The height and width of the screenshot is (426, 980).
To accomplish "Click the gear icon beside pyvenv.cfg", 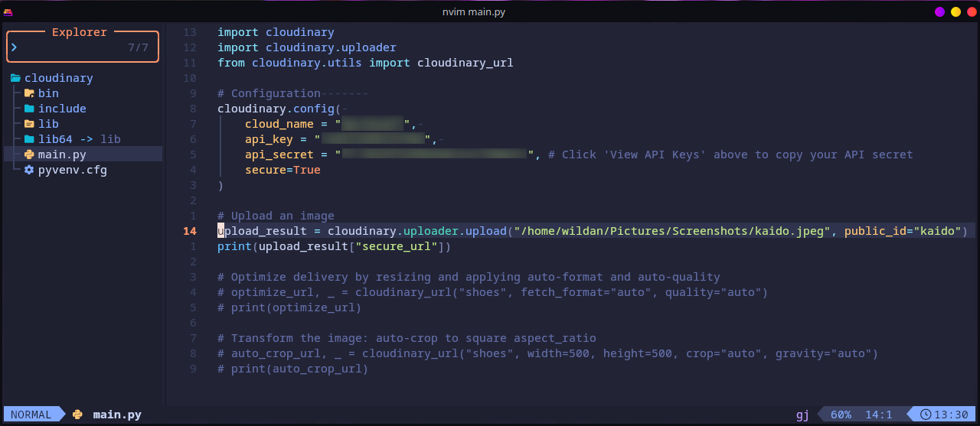I will click(29, 170).
